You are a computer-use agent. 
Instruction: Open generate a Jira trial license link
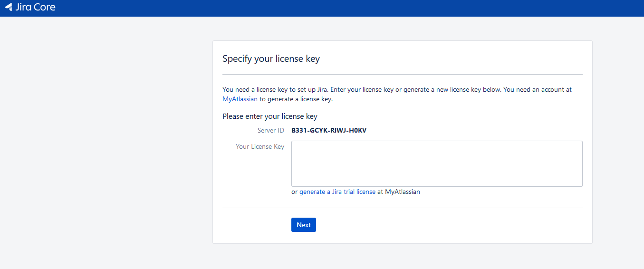pyautogui.click(x=337, y=192)
